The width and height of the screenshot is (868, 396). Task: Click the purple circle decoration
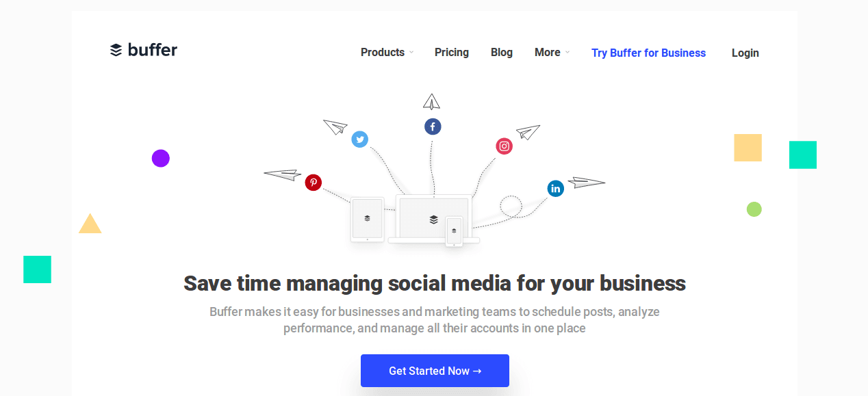(160, 159)
